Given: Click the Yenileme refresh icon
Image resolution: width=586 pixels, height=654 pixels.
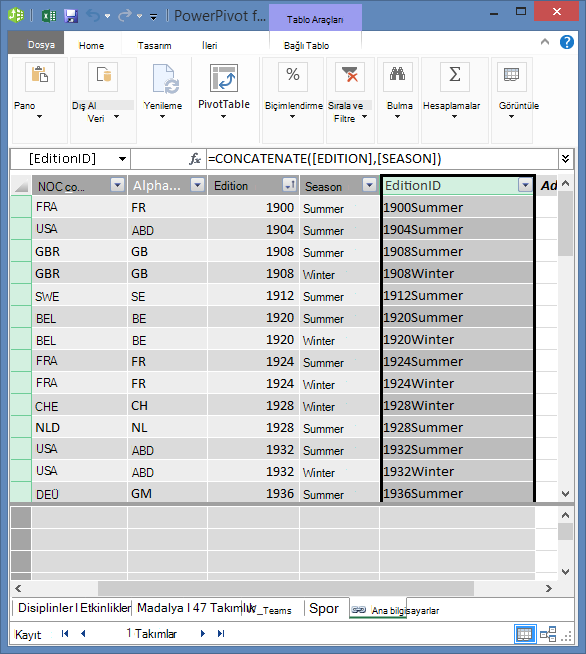Looking at the screenshot, I should point(166,78).
